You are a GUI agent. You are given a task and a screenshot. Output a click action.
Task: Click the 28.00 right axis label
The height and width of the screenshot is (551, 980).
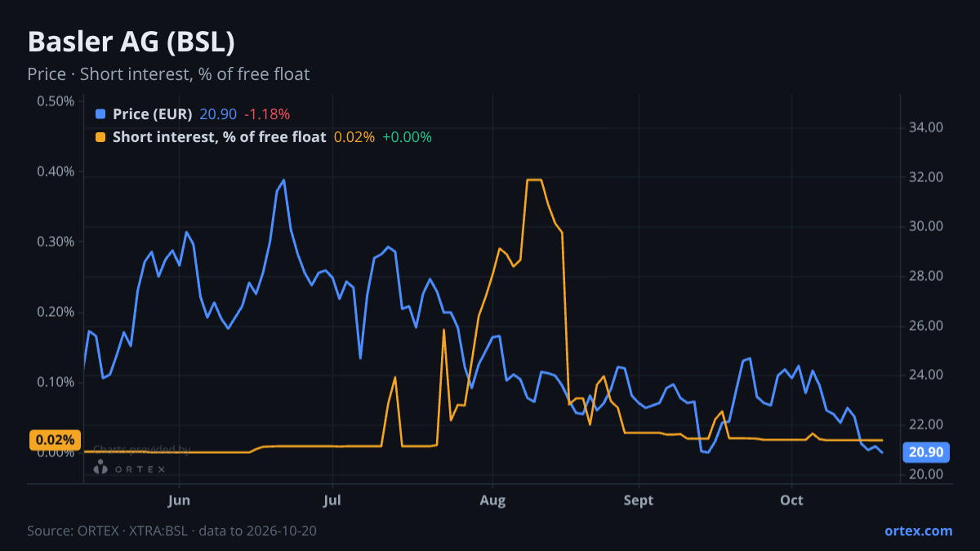click(925, 276)
